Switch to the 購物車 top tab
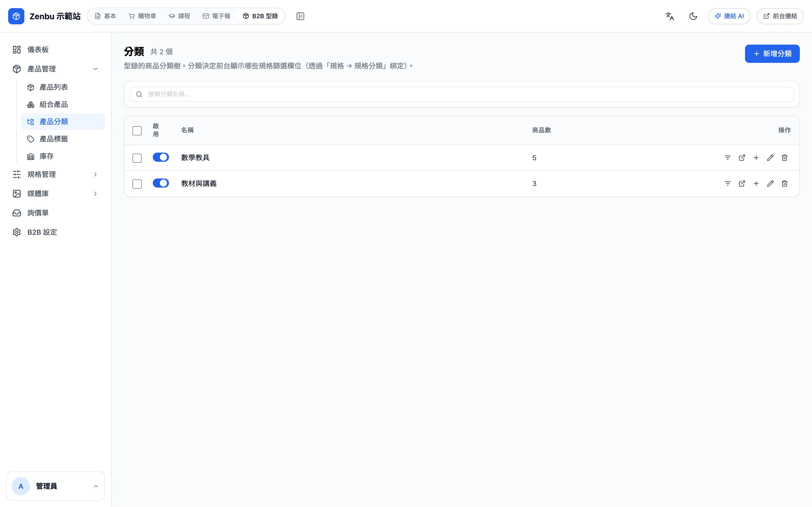 click(143, 16)
